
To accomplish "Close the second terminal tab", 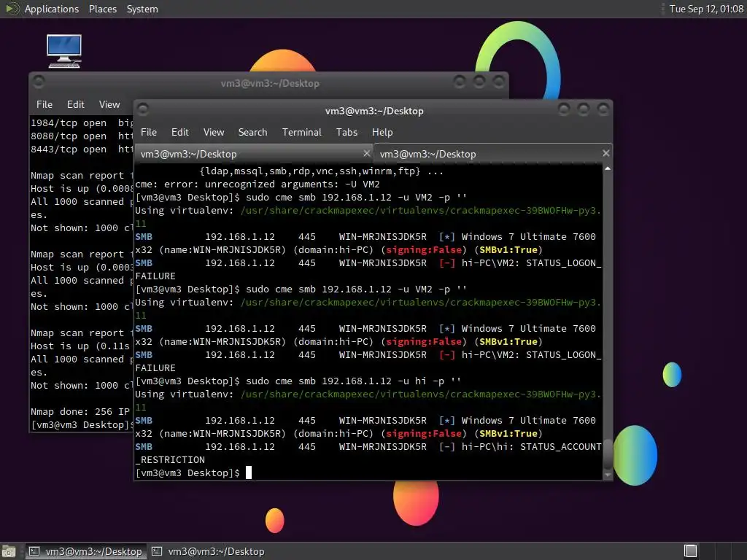I will click(605, 153).
